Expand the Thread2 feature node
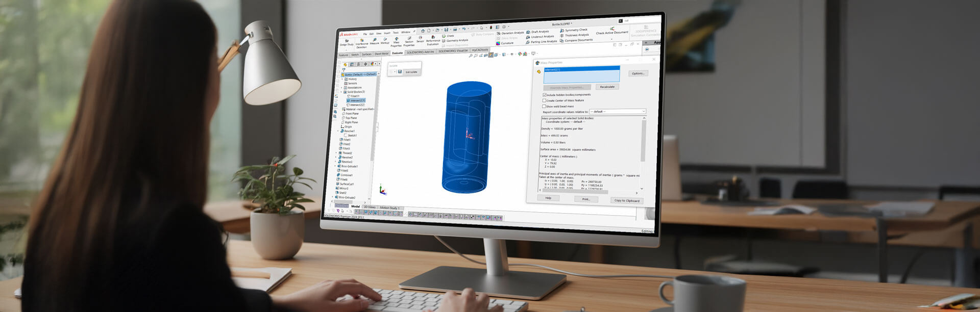 click(x=336, y=153)
